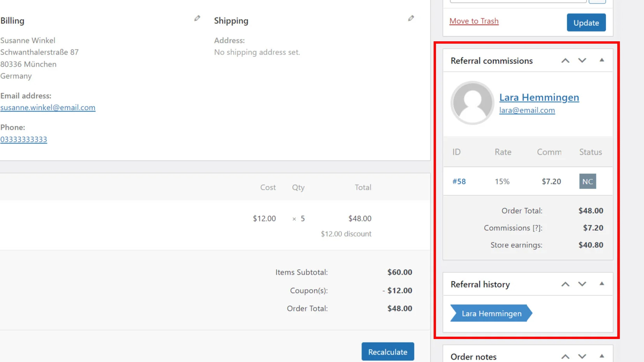
Task: Move Referral commissions panel down
Action: 582,61
